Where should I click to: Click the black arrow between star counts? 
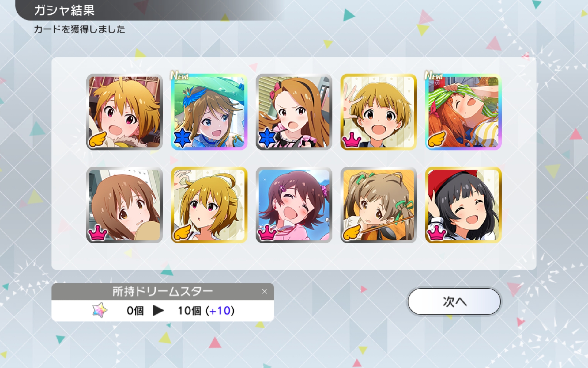158,310
